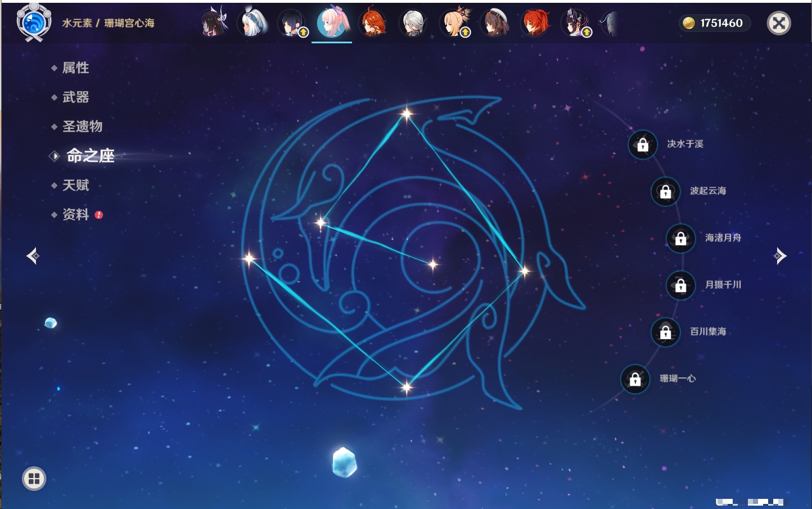Viewport: 812px width, 509px height.
Task: Click the lock icon beside 月摄千川
Action: 680,285
